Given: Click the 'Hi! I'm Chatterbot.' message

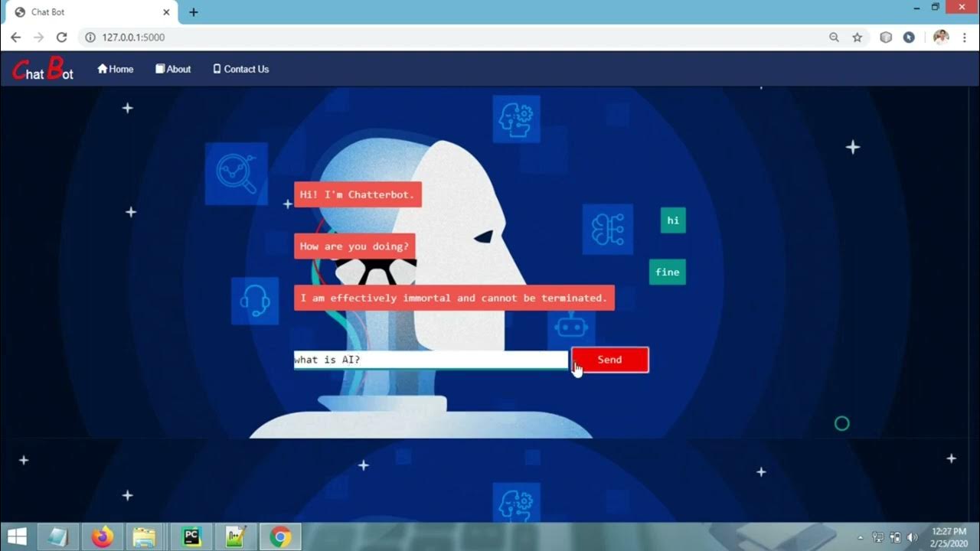Looking at the screenshot, I should click(358, 194).
